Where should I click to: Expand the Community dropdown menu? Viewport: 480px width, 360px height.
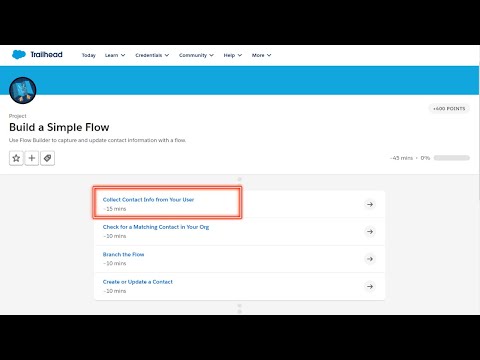196,55
